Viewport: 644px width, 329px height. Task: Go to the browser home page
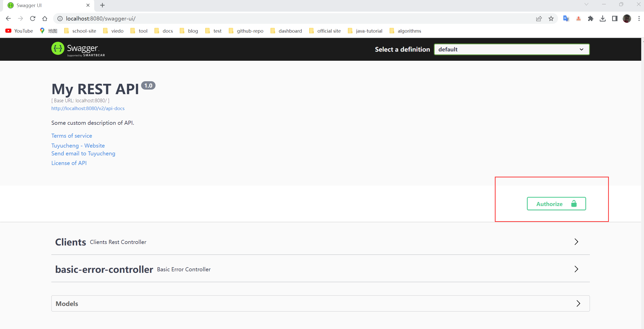click(x=45, y=18)
